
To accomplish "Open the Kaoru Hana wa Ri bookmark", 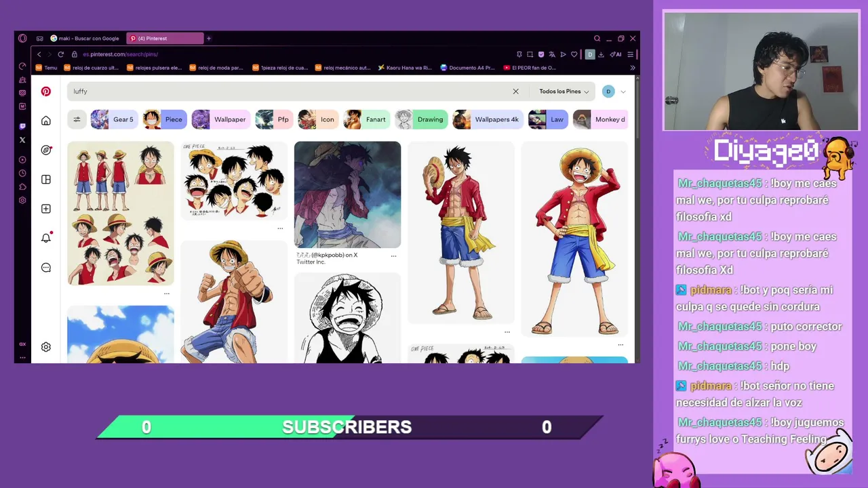I will coord(405,68).
